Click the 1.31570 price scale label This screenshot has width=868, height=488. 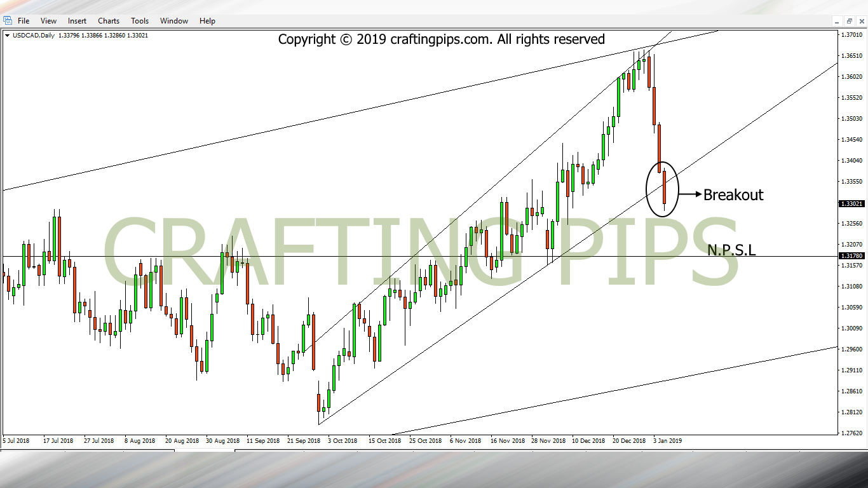850,266
